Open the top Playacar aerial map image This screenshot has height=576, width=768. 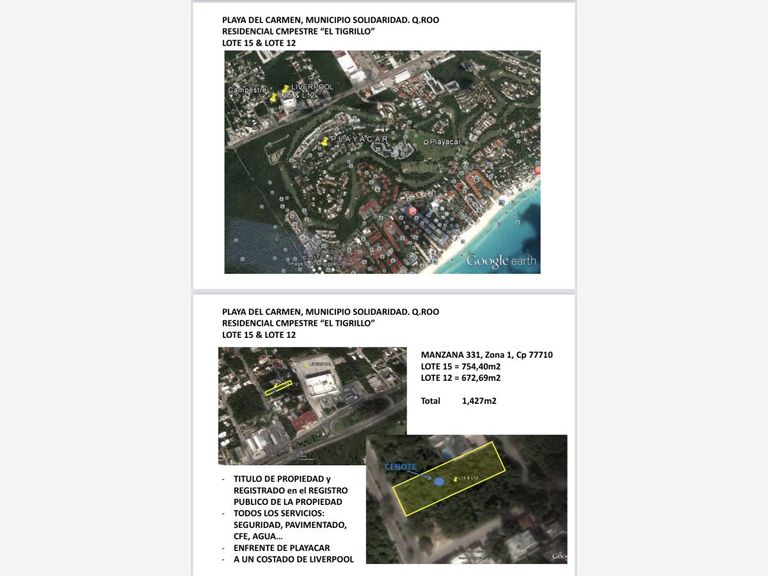[383, 162]
